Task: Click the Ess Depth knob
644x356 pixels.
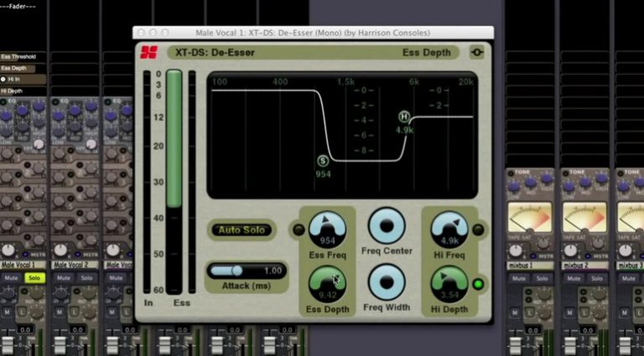Action: pos(327,282)
